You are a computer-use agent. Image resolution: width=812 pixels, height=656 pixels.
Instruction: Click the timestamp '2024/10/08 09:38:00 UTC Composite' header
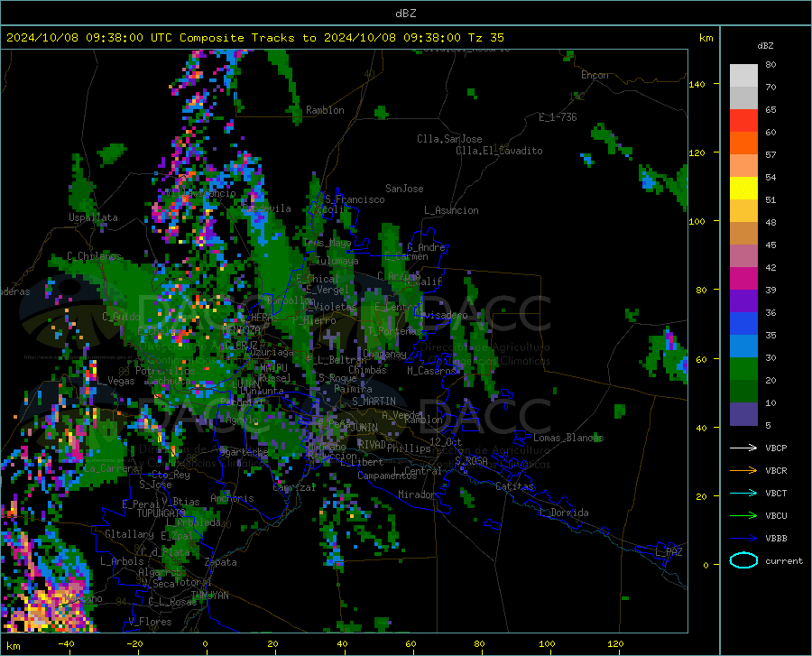[x=125, y=38]
